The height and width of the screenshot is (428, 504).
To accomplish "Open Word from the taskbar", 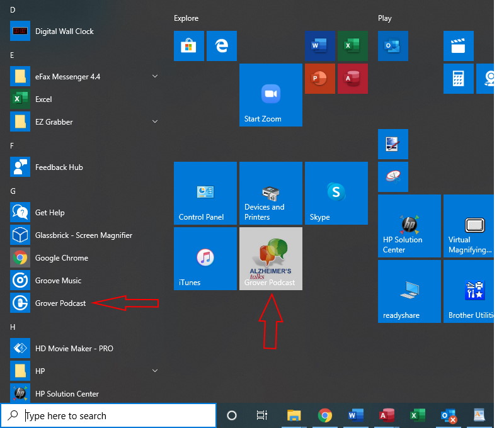I will [x=356, y=415].
